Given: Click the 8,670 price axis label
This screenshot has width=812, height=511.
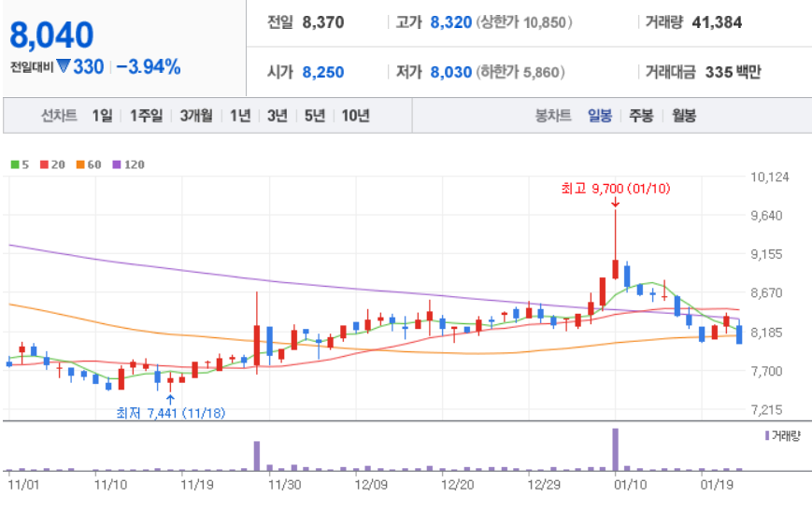Looking at the screenshot, I should point(767,293).
